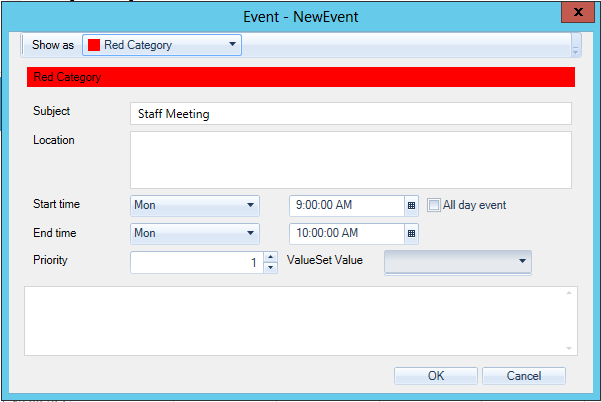Screen dimensions: 601x402
Task: Enable the All day event checkbox
Action: 434,206
